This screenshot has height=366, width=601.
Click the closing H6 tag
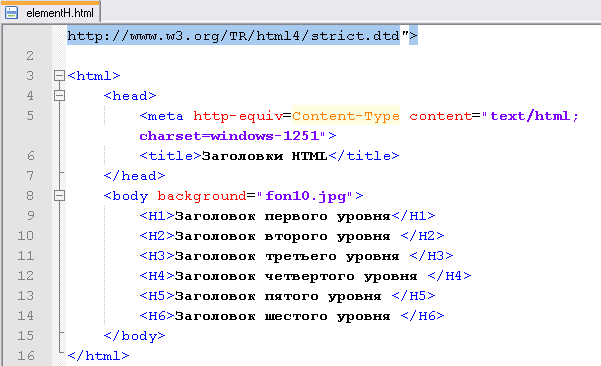point(422,316)
